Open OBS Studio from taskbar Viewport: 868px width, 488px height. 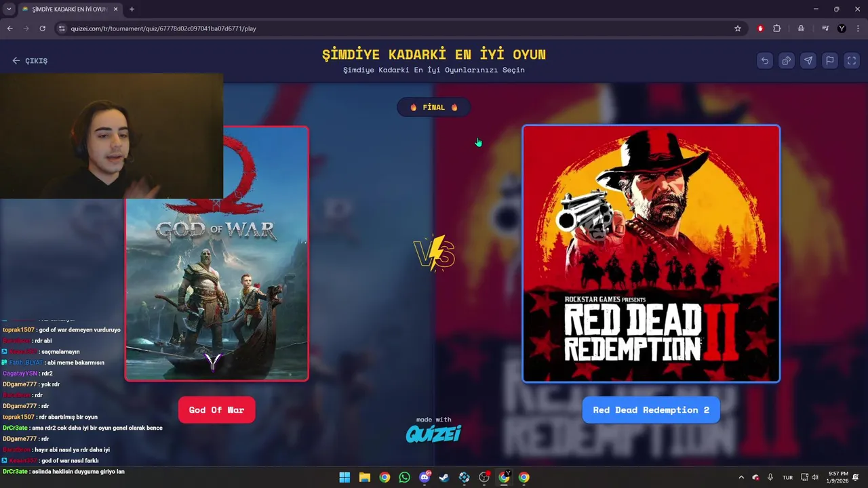coord(484,477)
